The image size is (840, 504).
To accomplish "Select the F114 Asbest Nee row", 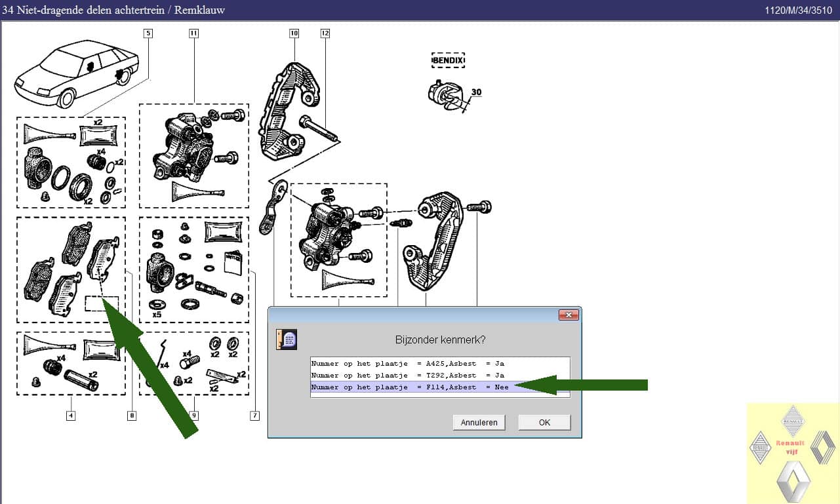I will (439, 387).
